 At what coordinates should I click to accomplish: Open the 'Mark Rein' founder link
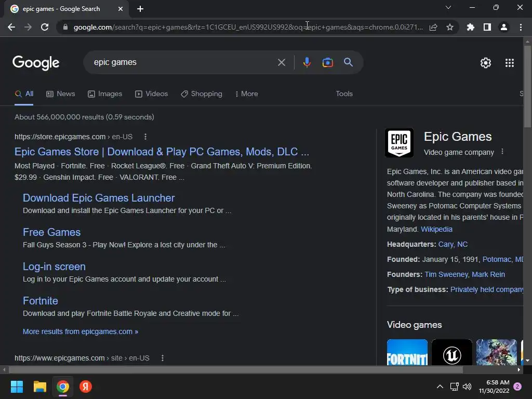coord(488,274)
